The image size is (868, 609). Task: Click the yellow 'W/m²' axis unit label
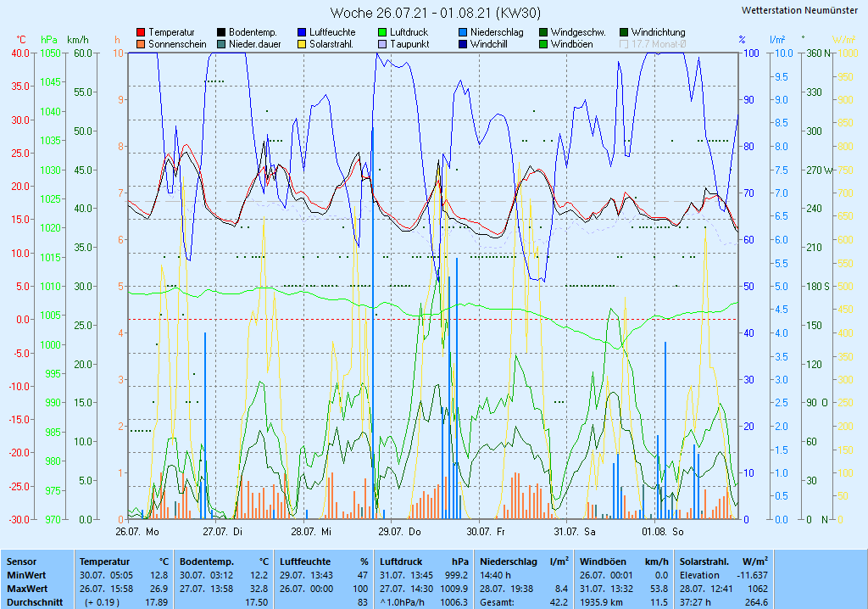point(845,40)
